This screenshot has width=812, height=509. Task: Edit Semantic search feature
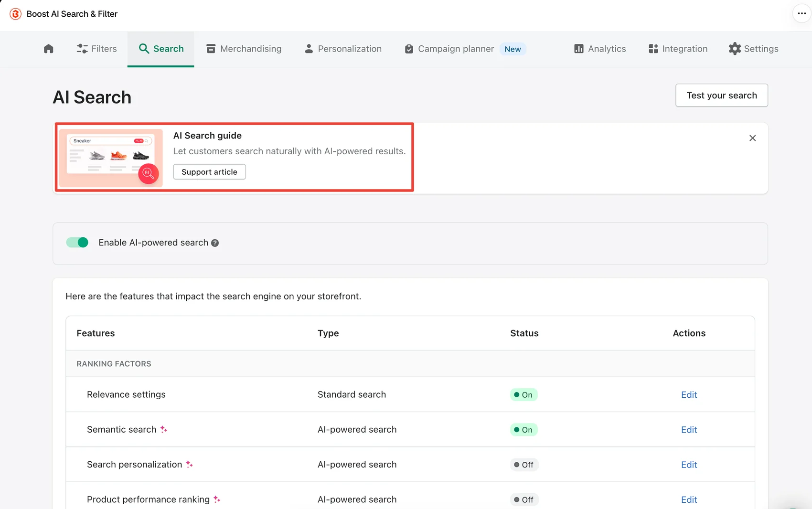(689, 429)
